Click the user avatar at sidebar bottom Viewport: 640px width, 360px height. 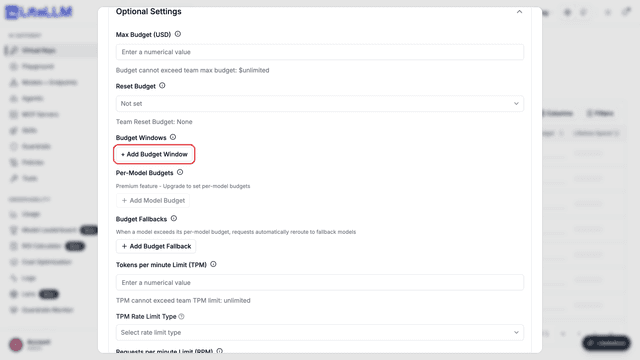click(16, 345)
